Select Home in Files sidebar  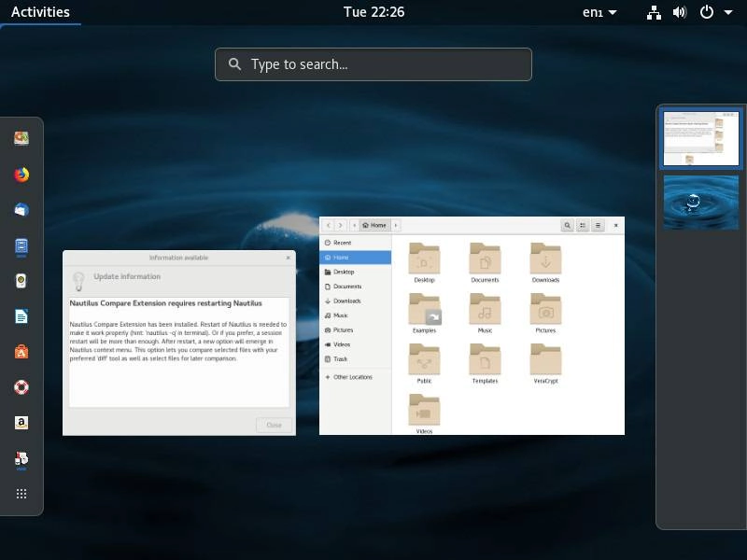tap(356, 258)
